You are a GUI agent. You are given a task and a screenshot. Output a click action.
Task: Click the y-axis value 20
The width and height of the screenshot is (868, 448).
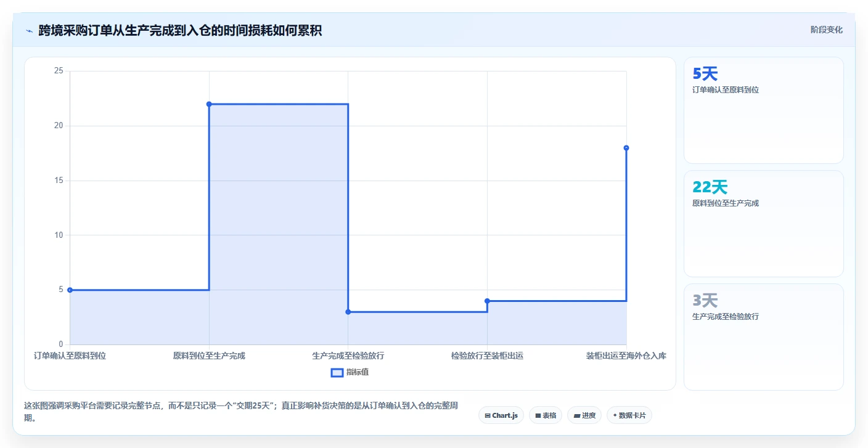click(x=59, y=126)
